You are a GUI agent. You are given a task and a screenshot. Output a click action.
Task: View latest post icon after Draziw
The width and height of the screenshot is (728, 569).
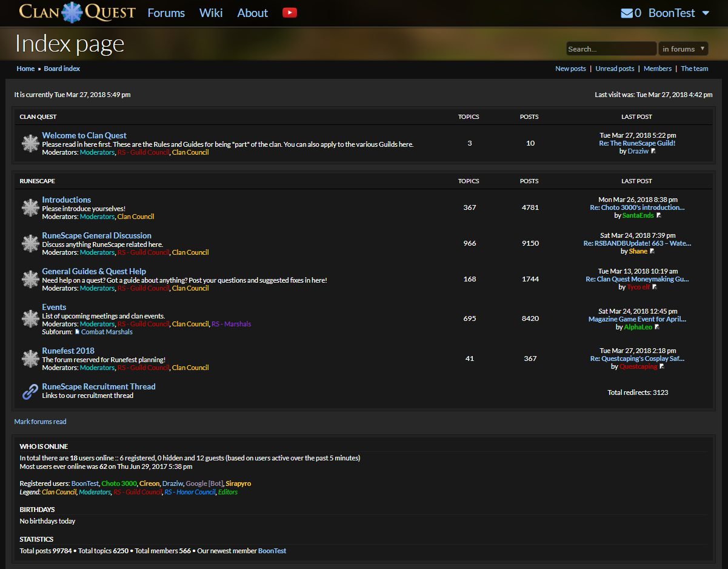coord(653,152)
